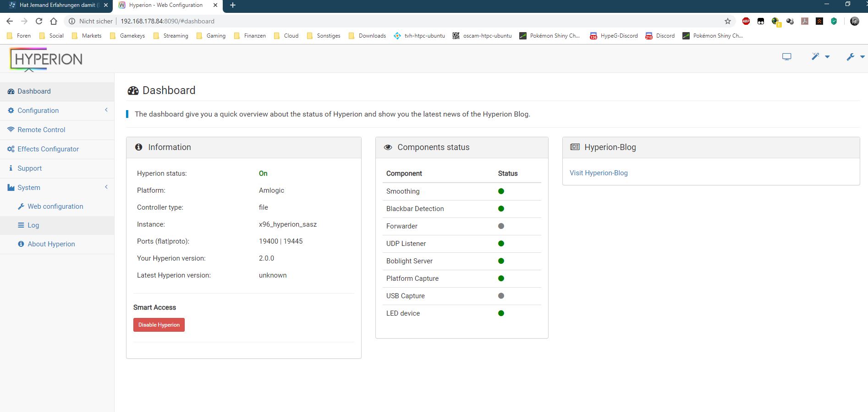This screenshot has height=412, width=868.
Task: Open Remote Control page
Action: coord(57,130)
